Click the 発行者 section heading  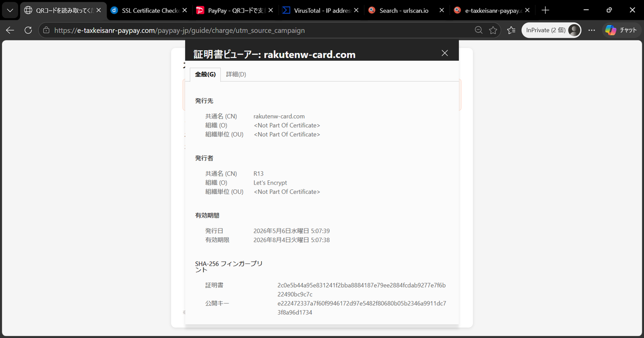click(204, 158)
